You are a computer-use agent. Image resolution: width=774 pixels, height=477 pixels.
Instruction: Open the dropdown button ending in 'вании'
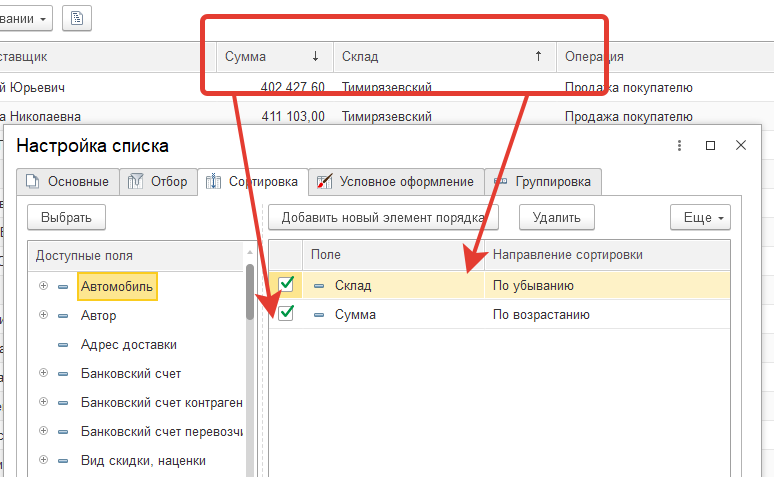tap(26, 19)
